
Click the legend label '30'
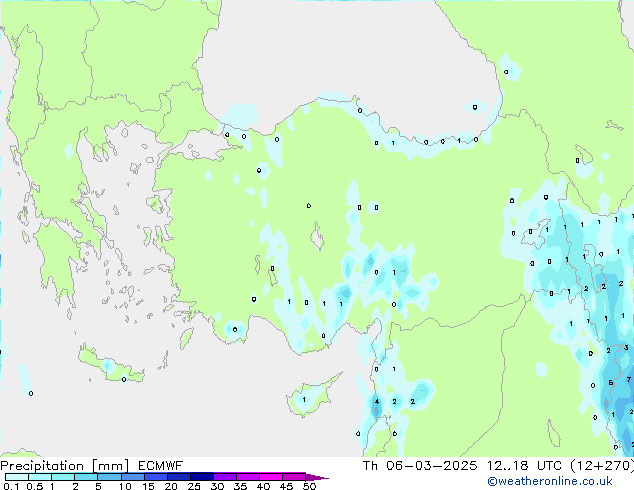pyautogui.click(x=217, y=486)
